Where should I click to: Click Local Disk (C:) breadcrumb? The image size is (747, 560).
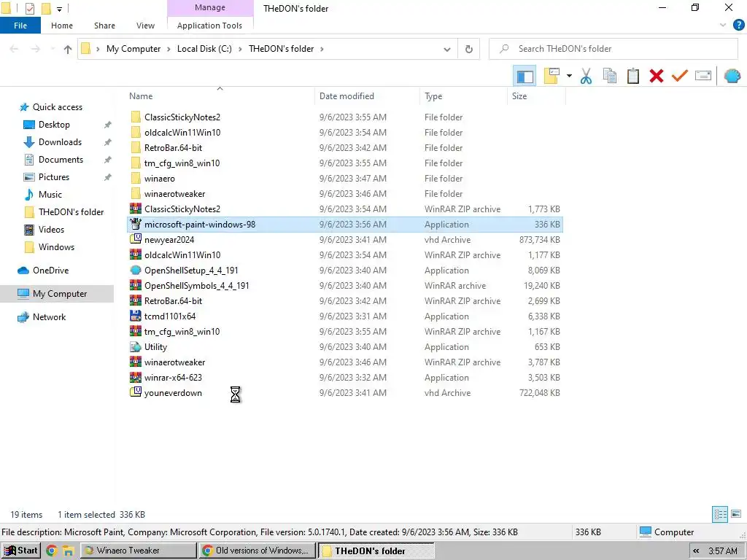click(x=204, y=49)
